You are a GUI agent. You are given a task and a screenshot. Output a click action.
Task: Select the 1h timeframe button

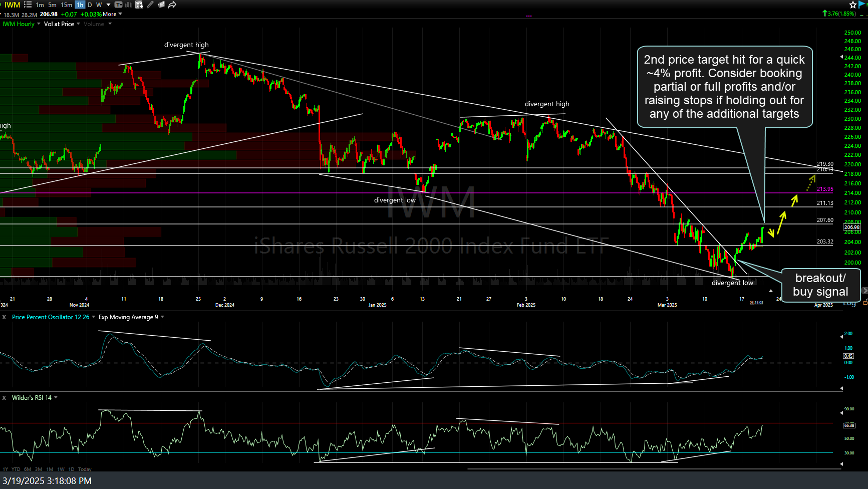[x=80, y=5]
